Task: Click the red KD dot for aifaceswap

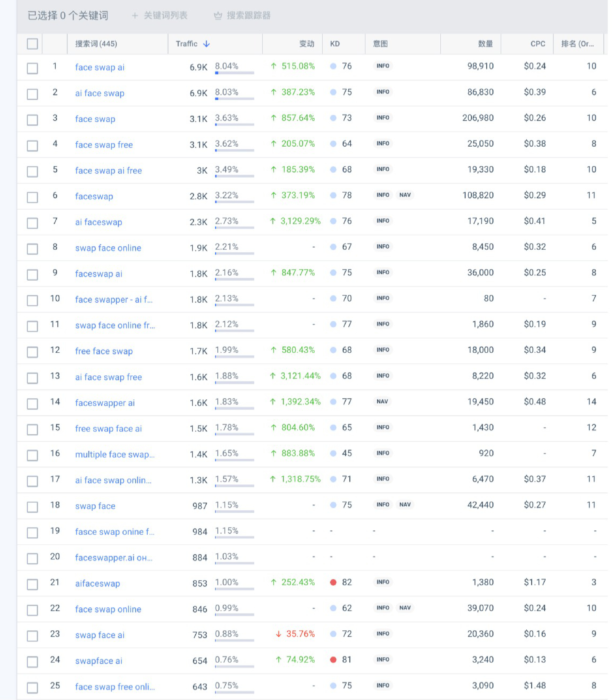Action: point(333,582)
